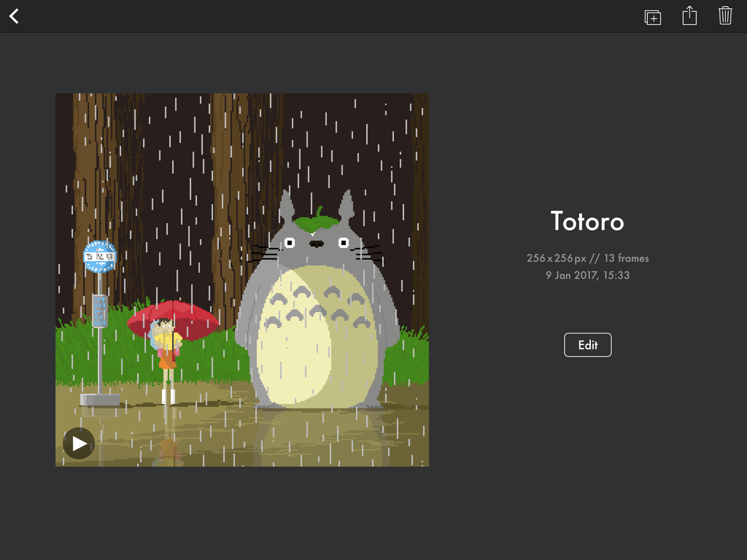This screenshot has height=560, width=747.
Task: Click the girl in the yellow shirt
Action: (x=167, y=342)
